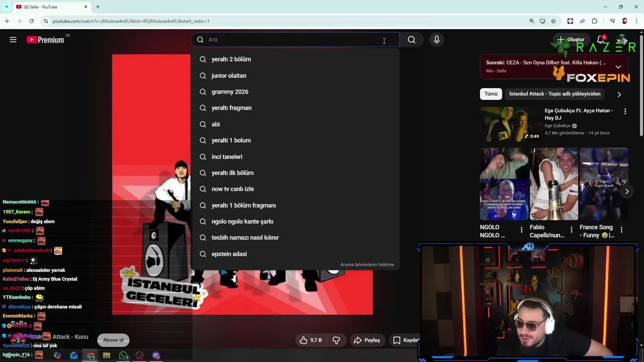Open WhatsApp from the taskbar
644x362 pixels.
123,355
